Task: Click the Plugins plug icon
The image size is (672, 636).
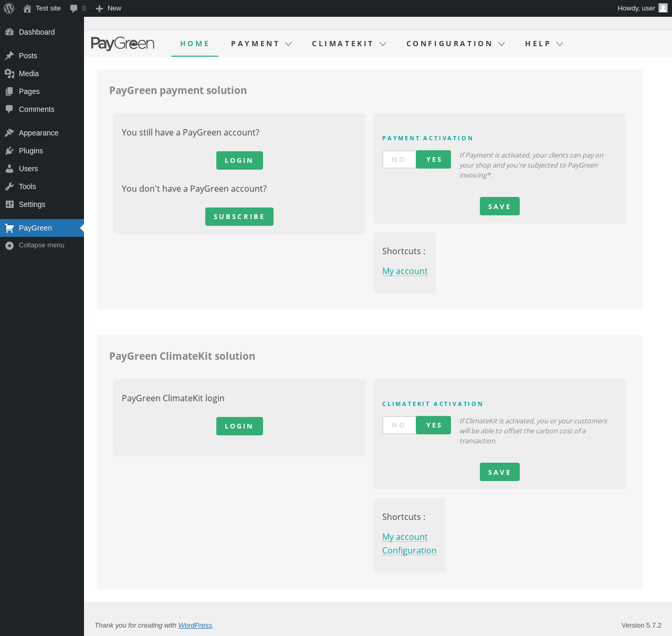Action: click(9, 151)
